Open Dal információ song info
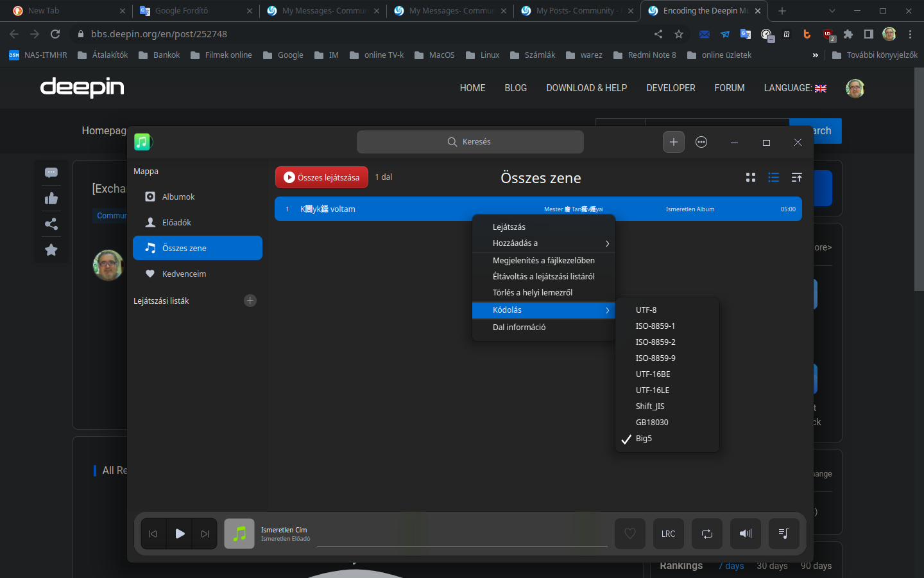Viewport: 924px width, 578px height. pyautogui.click(x=543, y=327)
